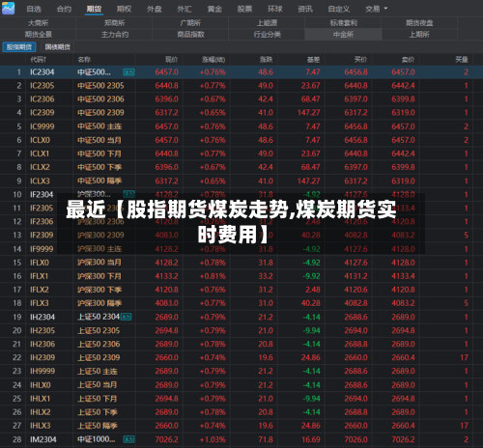The width and height of the screenshot is (483, 448).
Task: Open the 标准套利 category
Action: tap(343, 23)
